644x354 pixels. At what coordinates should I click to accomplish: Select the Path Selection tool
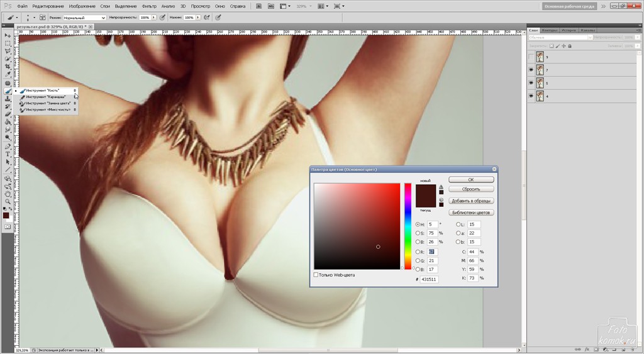click(8, 162)
